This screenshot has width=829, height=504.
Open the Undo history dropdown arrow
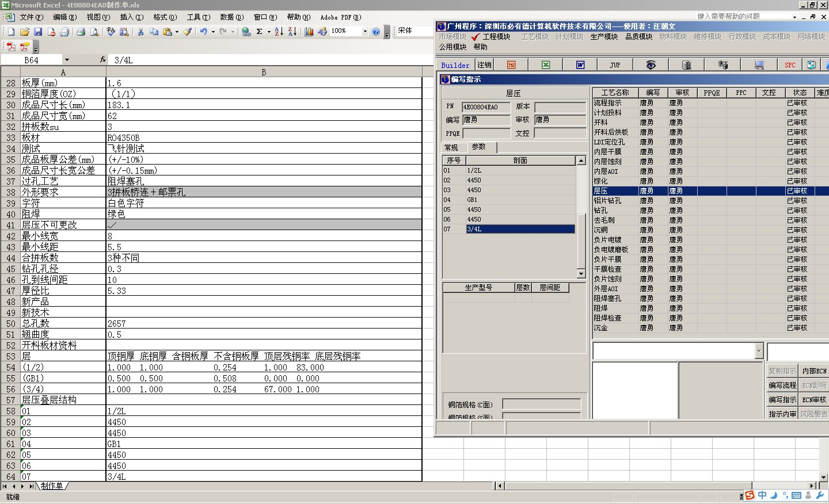pos(213,32)
